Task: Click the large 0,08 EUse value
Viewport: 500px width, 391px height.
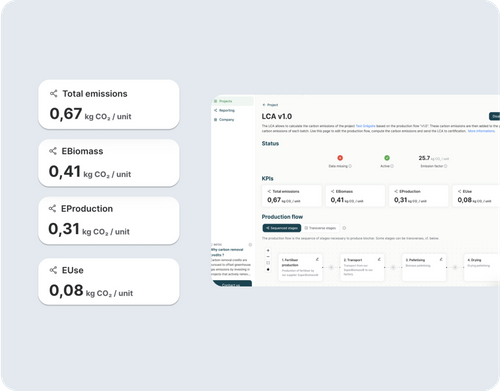Action: pyautogui.click(x=66, y=290)
